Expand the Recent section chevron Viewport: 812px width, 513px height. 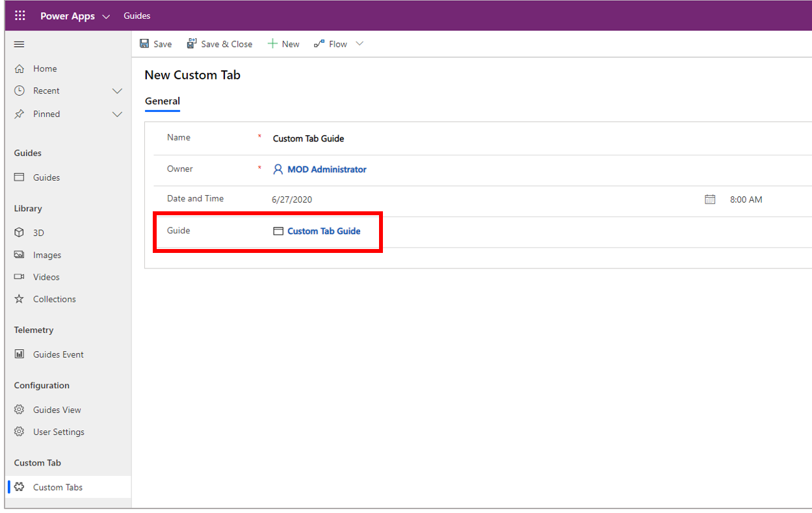pyautogui.click(x=117, y=91)
